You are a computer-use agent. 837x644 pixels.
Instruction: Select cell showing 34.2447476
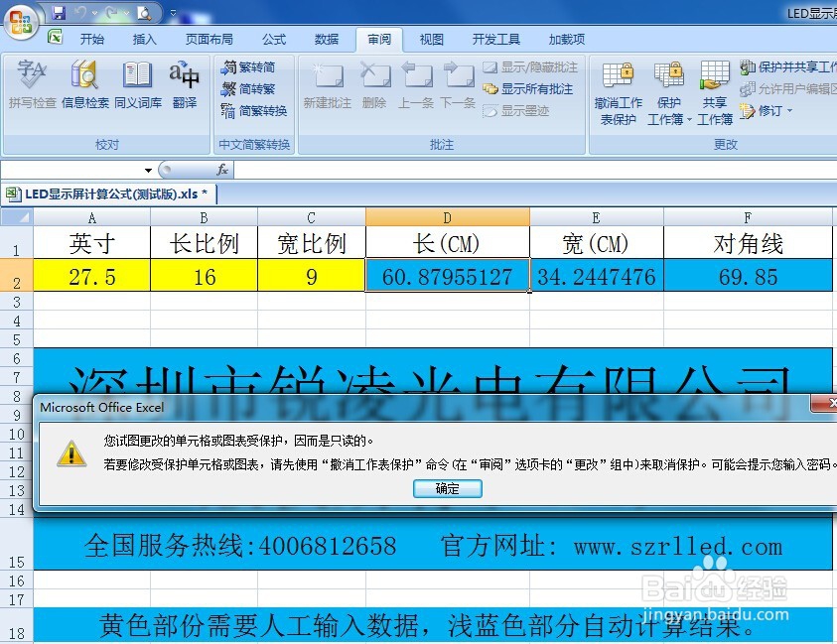point(597,275)
